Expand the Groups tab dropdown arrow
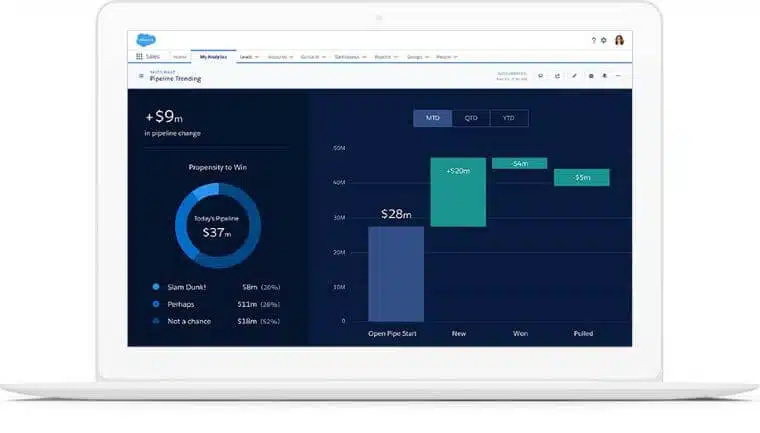 pos(427,57)
